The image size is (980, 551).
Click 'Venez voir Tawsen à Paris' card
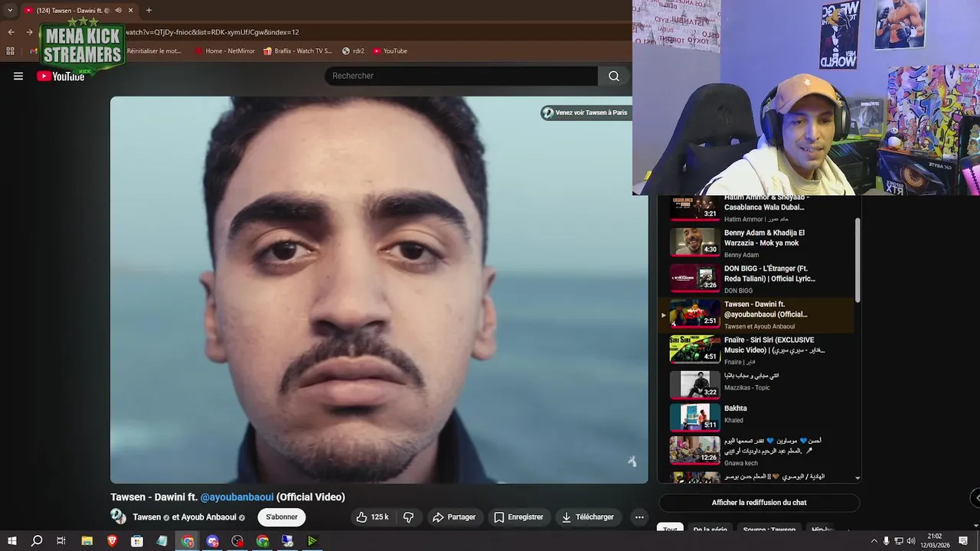[585, 112]
